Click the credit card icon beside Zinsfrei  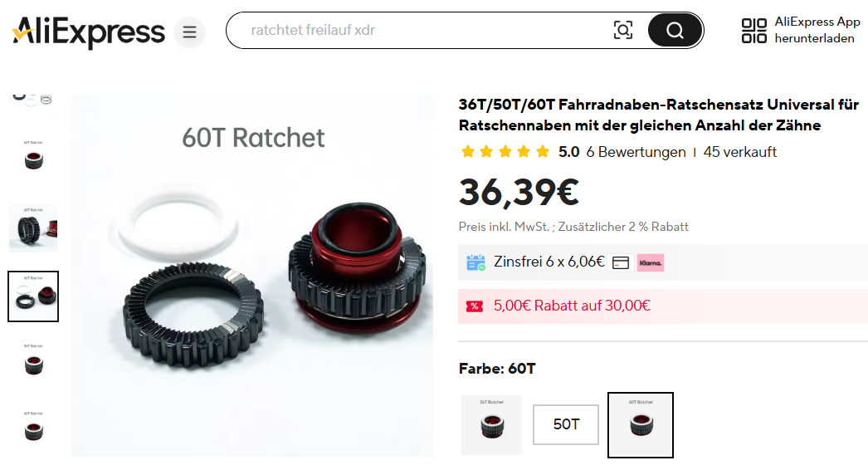pos(621,262)
